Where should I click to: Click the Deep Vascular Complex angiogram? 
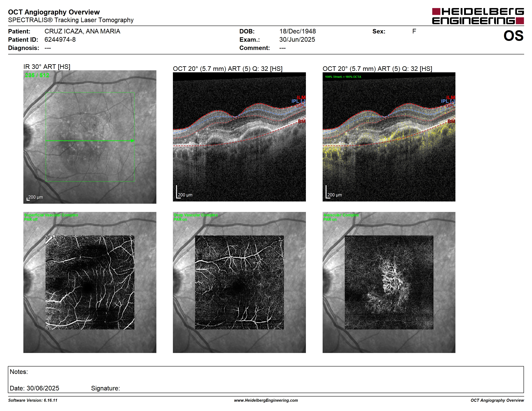[239, 282]
